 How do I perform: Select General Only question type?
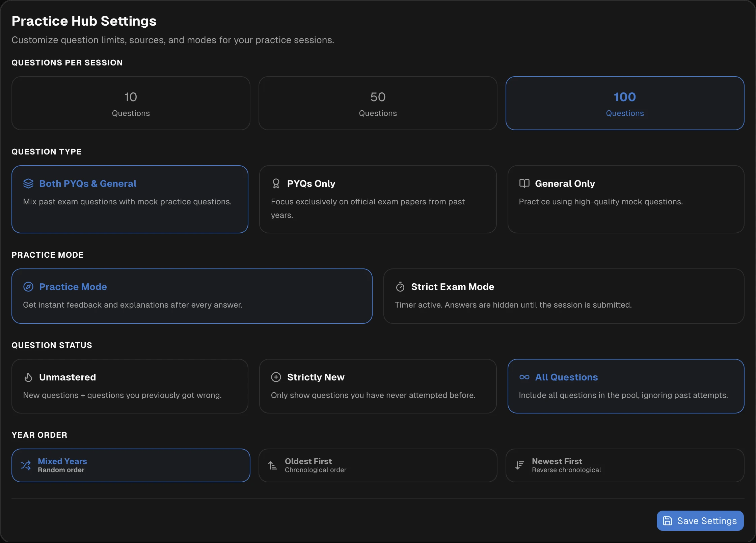click(626, 199)
